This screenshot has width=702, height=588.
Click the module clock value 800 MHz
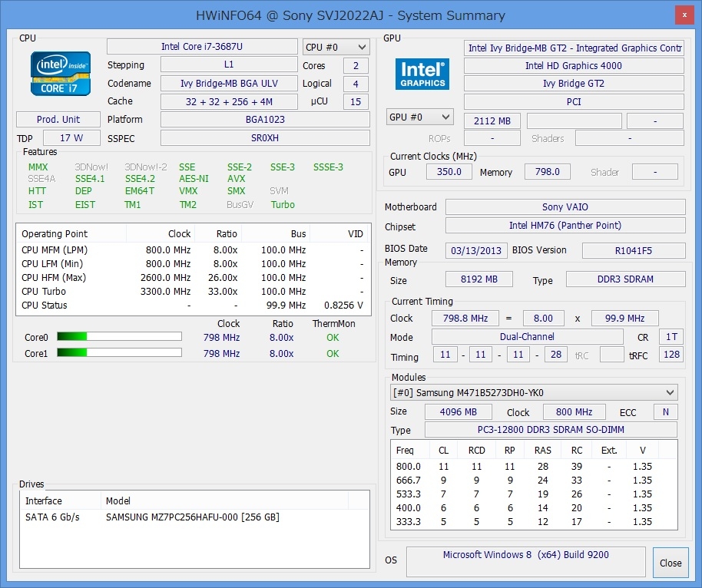pos(574,411)
